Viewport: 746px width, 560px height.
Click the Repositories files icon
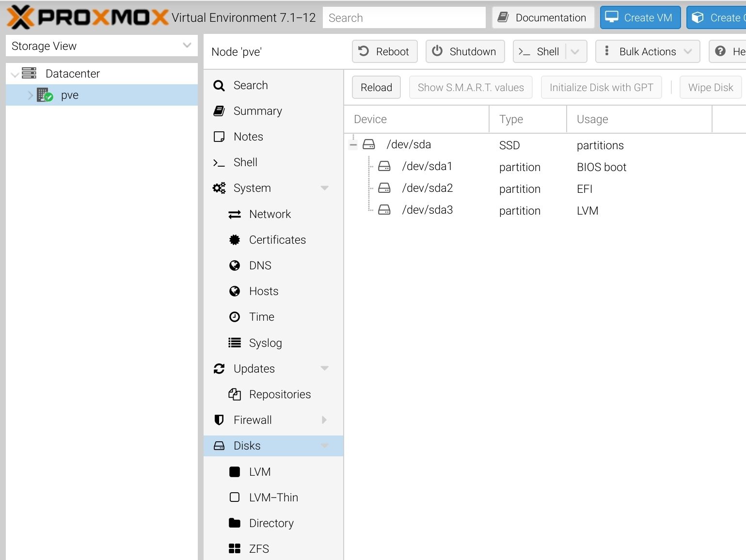point(235,394)
